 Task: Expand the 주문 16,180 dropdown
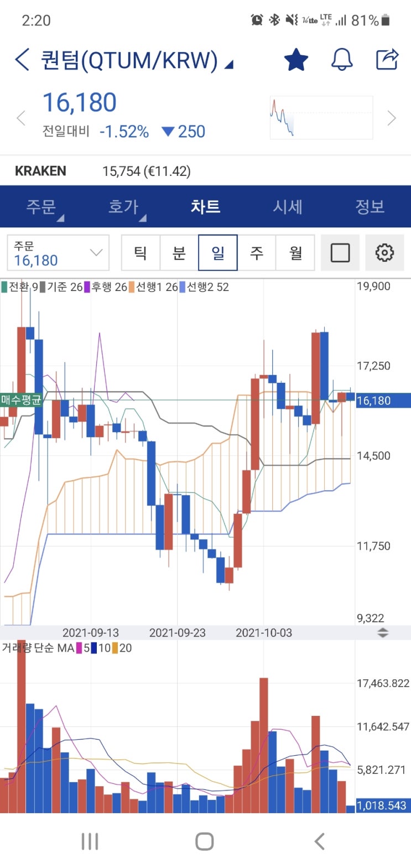click(x=58, y=253)
